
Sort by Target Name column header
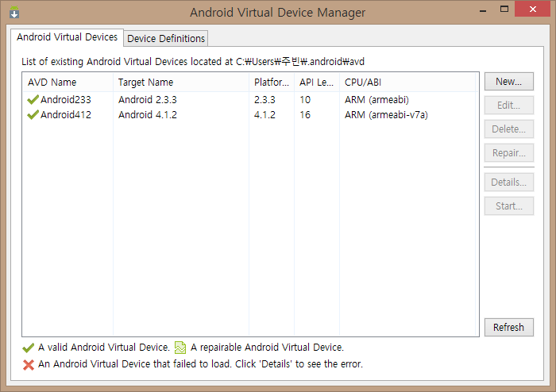(181, 83)
